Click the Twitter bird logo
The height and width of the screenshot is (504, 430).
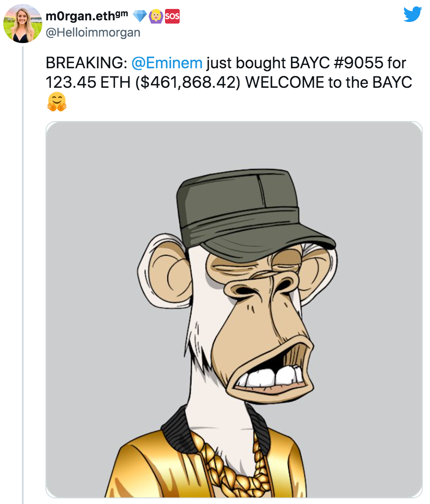413,14
